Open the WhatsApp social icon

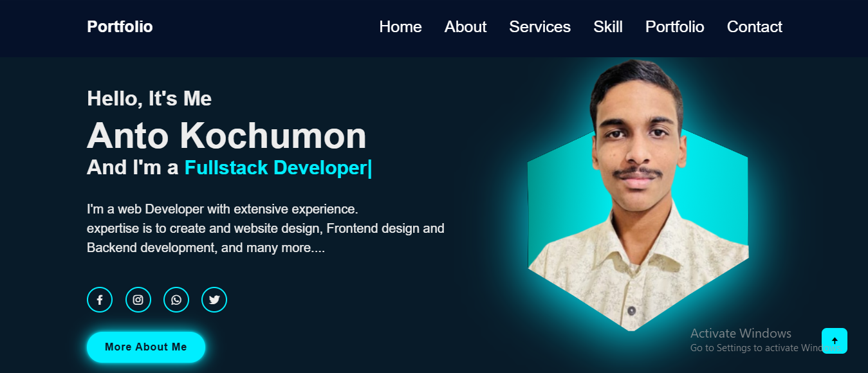pos(176,300)
